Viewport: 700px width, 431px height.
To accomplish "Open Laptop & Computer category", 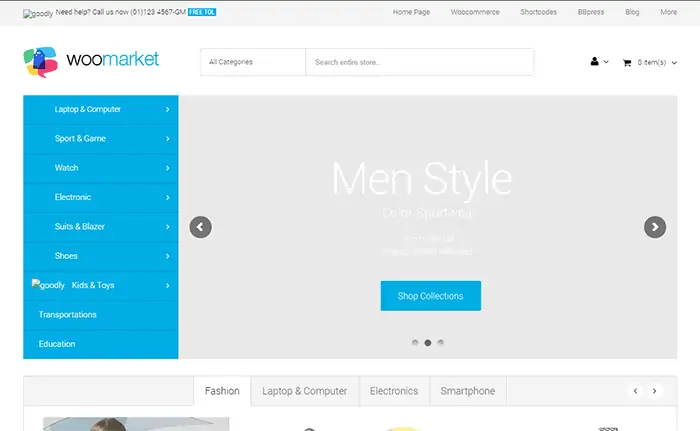I will click(x=88, y=109).
